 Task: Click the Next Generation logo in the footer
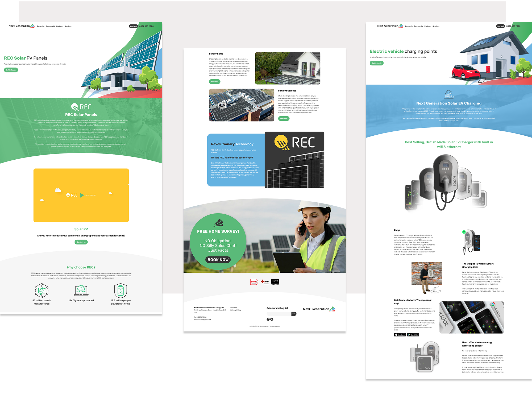[x=319, y=309]
